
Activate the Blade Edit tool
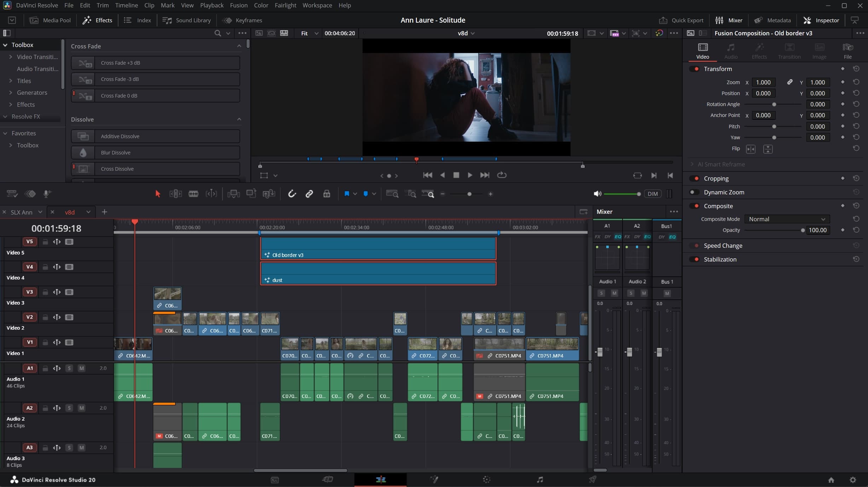pos(193,194)
